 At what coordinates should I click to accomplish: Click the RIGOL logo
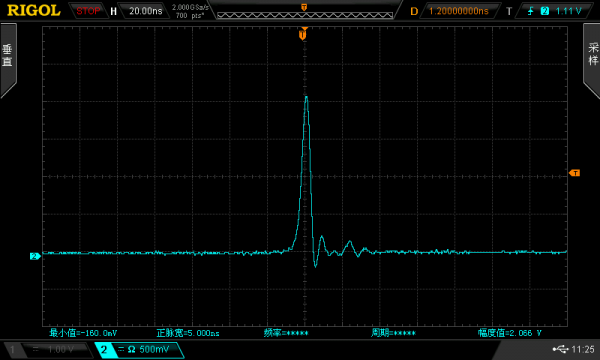[34, 10]
